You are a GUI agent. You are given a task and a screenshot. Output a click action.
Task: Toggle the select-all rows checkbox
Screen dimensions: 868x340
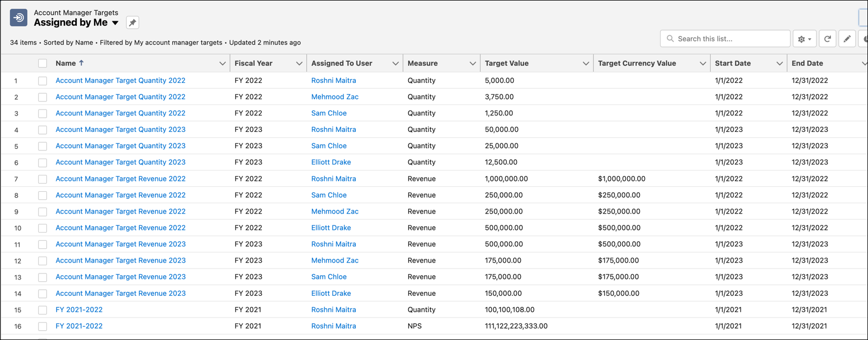(x=42, y=64)
